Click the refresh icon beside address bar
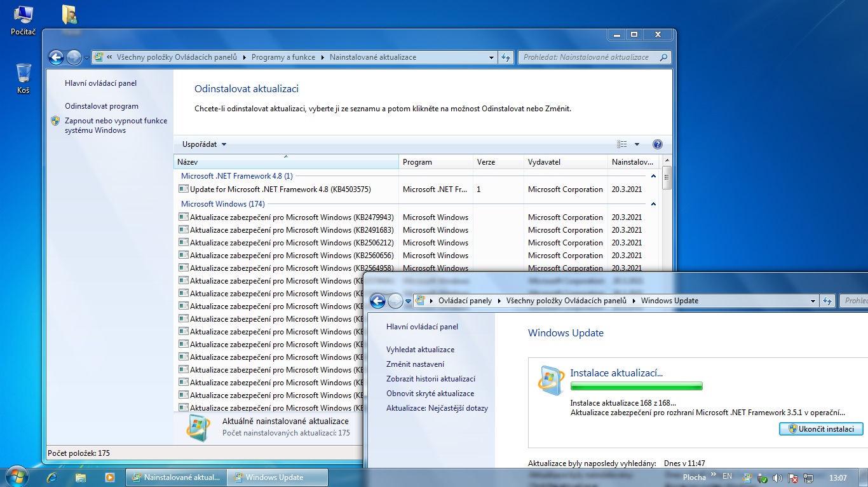Screen dimensions: 868x487 click(506, 57)
